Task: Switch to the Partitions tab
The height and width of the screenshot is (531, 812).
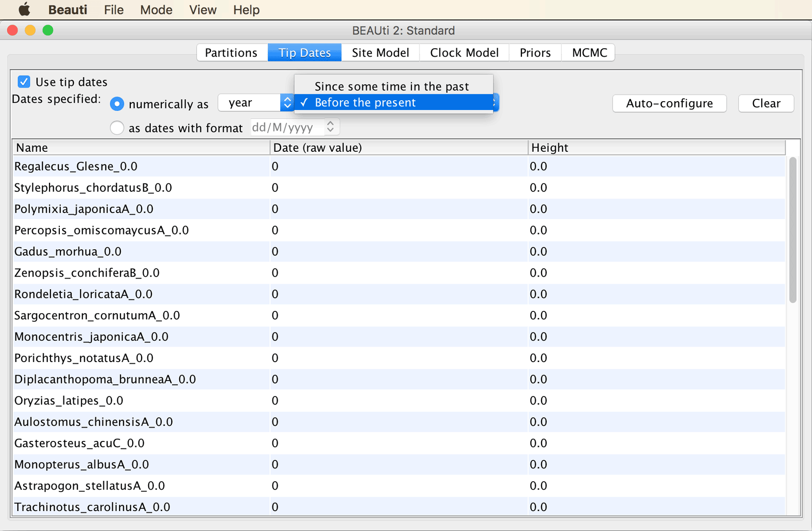Action: coord(232,52)
